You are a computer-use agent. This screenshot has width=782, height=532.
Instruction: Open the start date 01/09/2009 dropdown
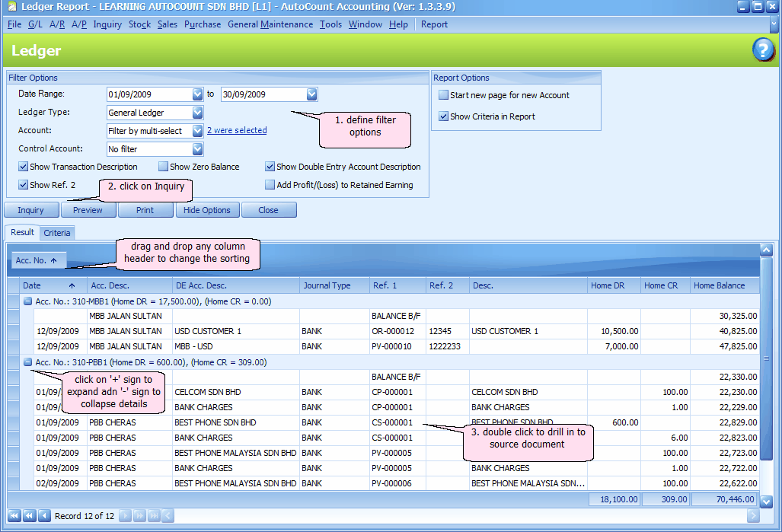[197, 94]
